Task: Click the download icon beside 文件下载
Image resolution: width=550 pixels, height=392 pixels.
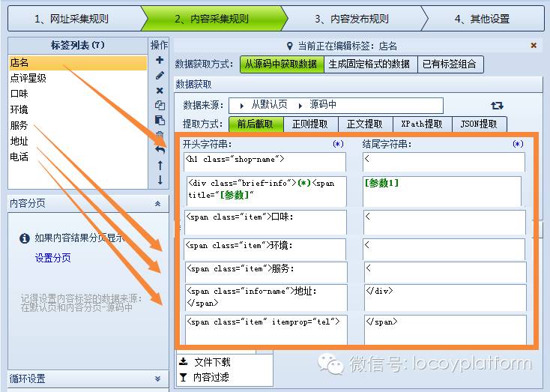Action: pos(184,361)
